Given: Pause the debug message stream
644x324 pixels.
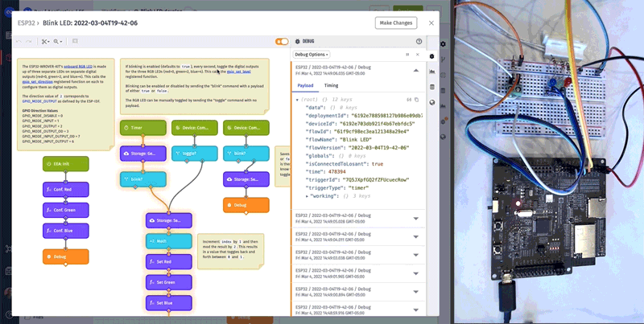Looking at the screenshot, I should pos(407,55).
